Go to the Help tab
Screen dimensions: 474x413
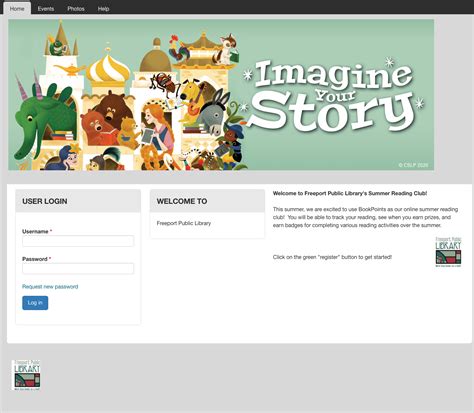pyautogui.click(x=103, y=9)
